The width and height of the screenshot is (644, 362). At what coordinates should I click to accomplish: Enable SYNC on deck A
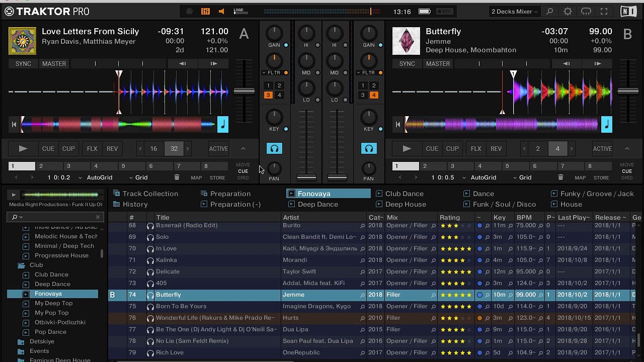(23, 63)
